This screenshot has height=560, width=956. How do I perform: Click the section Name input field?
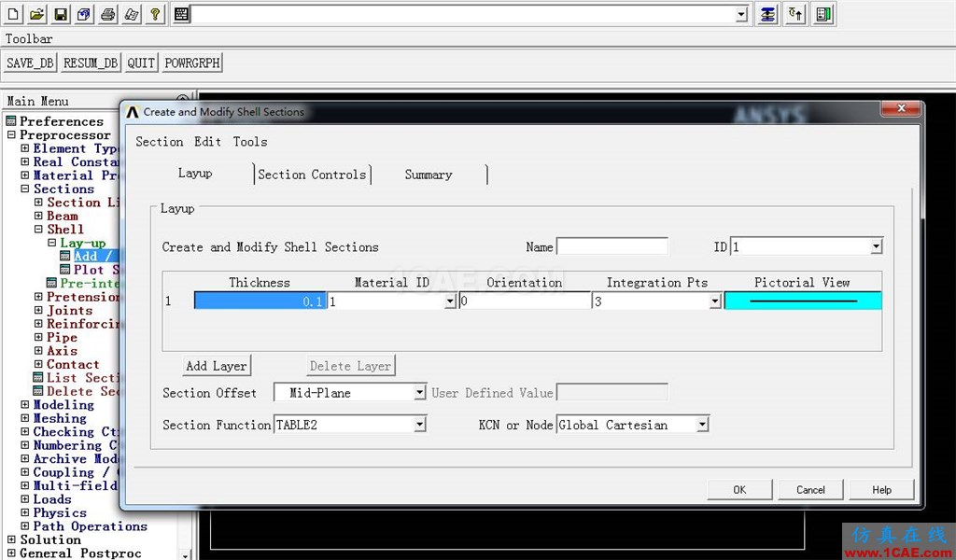[x=612, y=246]
